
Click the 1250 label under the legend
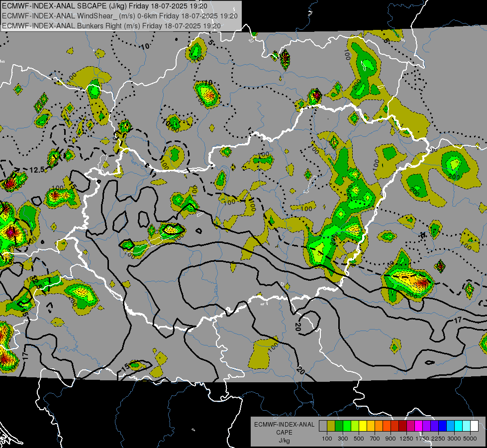pos(406,439)
